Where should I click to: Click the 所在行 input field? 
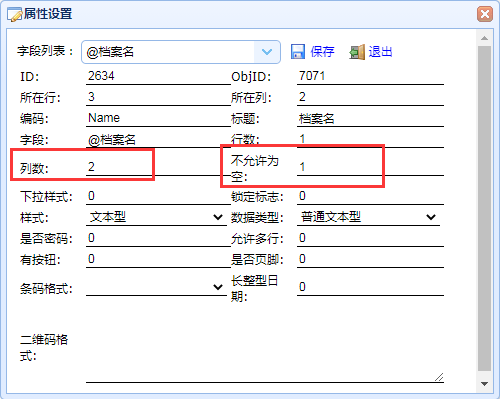point(158,97)
